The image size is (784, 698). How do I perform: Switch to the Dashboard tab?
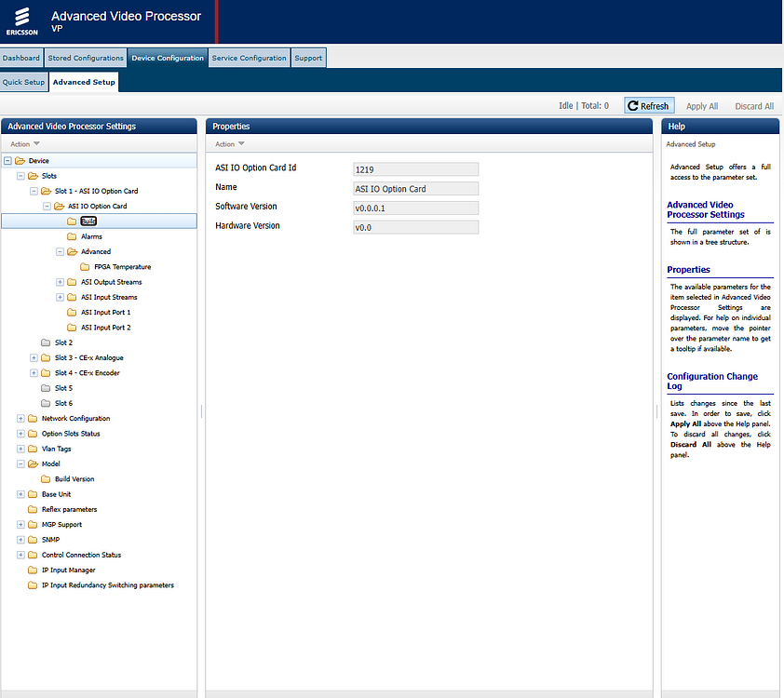pos(21,58)
